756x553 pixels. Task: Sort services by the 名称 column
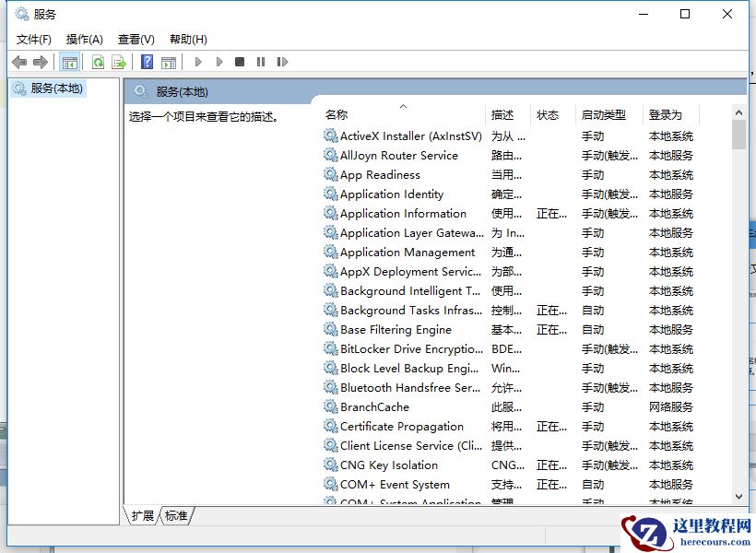[336, 114]
